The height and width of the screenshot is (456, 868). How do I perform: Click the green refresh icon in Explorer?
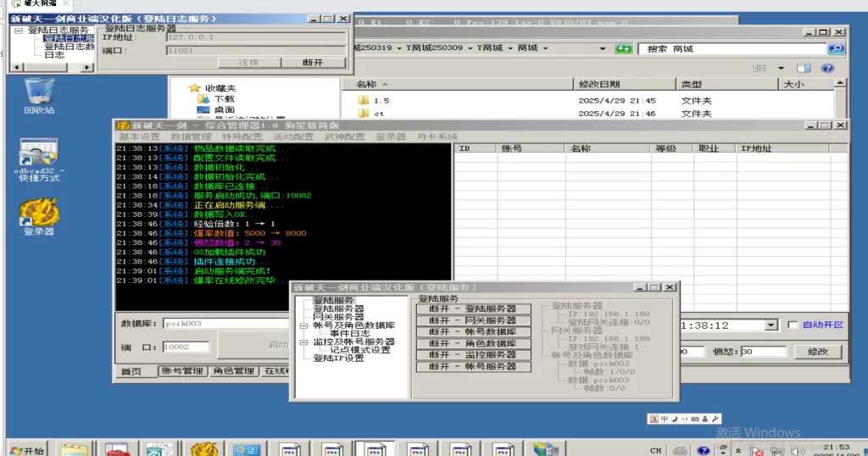click(x=624, y=48)
